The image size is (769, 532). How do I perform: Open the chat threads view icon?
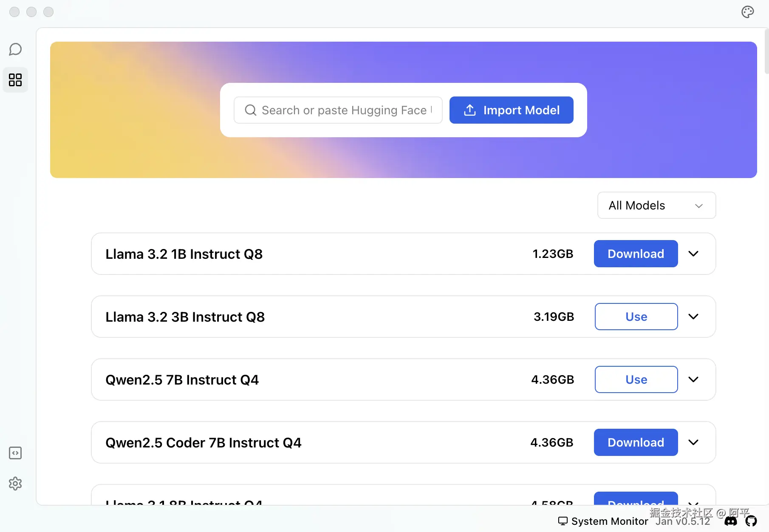click(15, 49)
